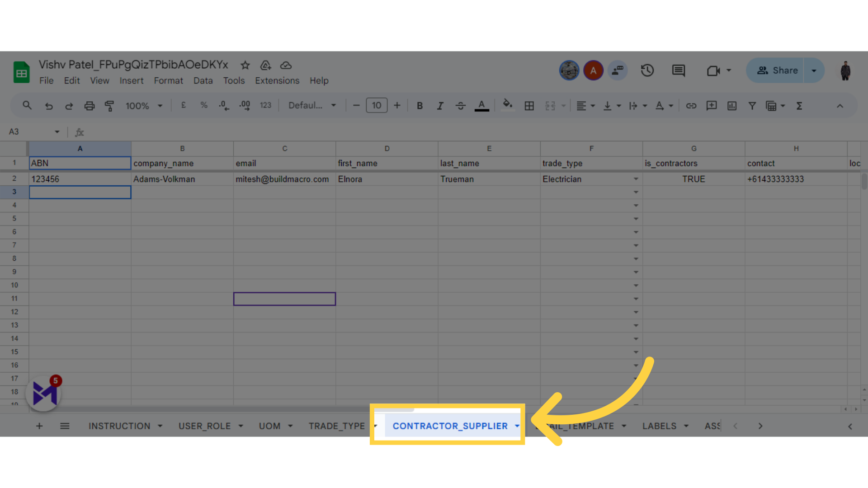Check the cloud save status icon
Viewport: 868px width, 488px height.
point(286,66)
